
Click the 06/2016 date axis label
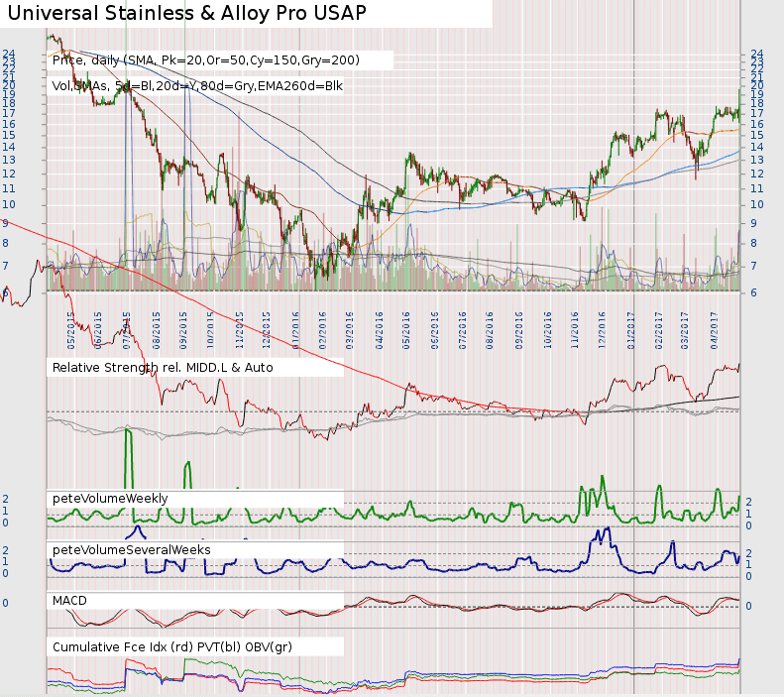click(435, 330)
